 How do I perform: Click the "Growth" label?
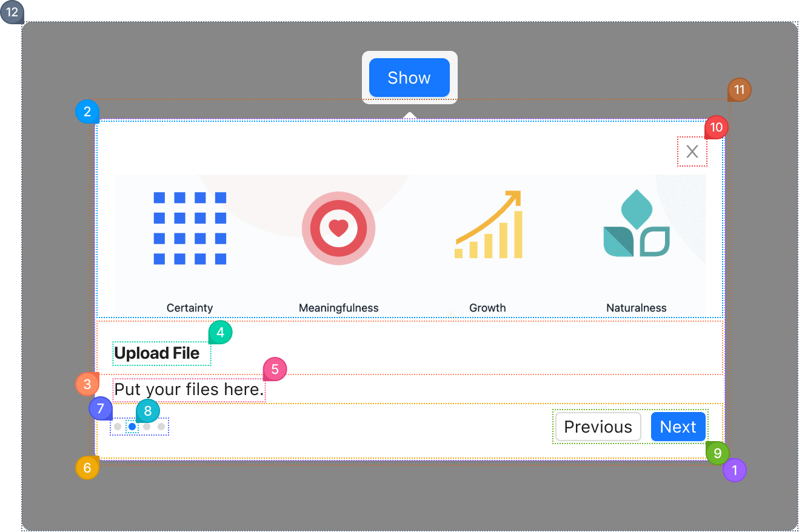pos(487,308)
